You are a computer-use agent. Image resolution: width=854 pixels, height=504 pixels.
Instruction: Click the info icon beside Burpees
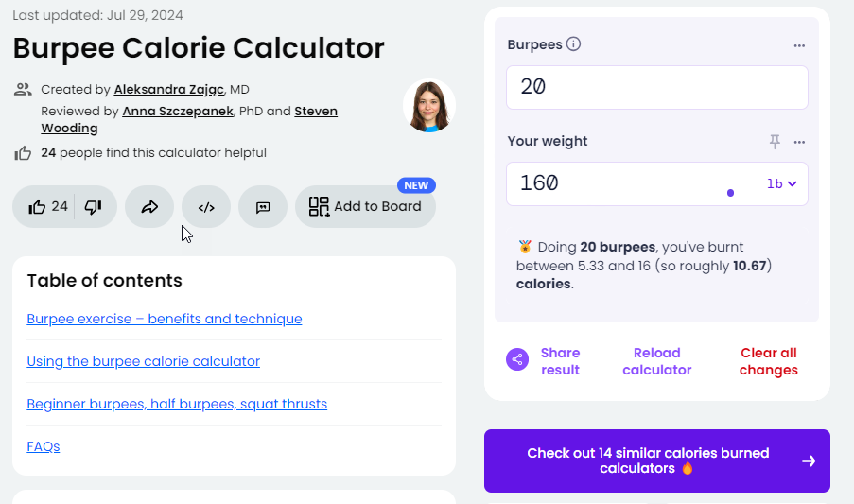click(573, 44)
